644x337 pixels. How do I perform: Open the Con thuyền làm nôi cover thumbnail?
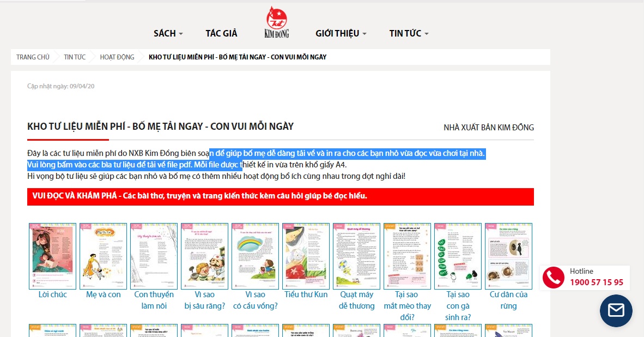[x=154, y=256]
